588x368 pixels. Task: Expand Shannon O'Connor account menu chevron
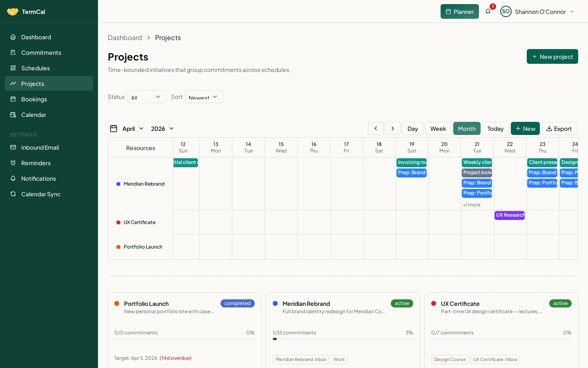(x=572, y=11)
